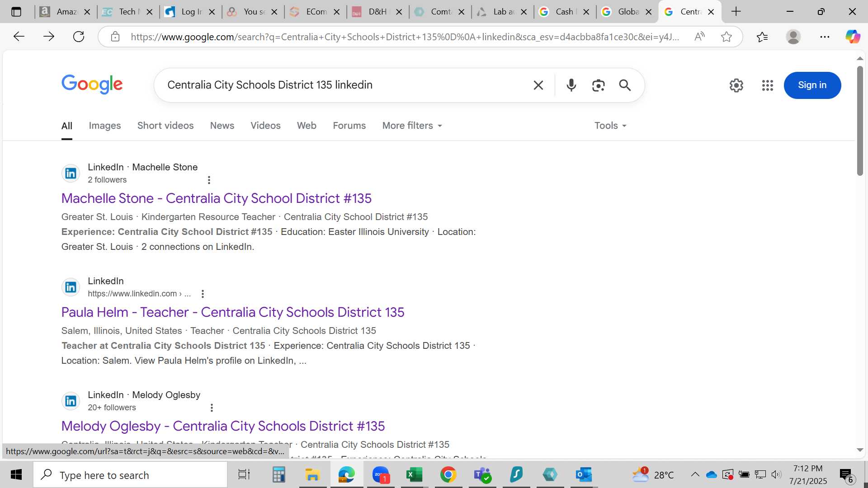Reload the current page
This screenshot has height=488, width=868.
click(x=79, y=37)
